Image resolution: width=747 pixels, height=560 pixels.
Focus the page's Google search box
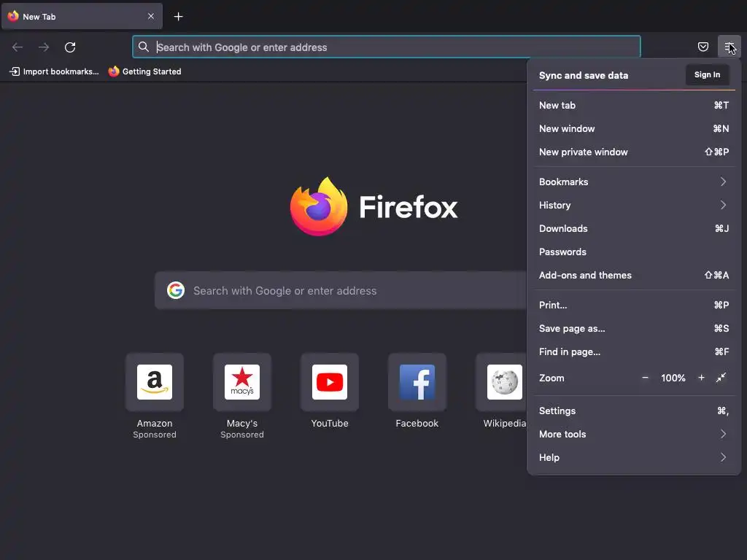pos(341,290)
